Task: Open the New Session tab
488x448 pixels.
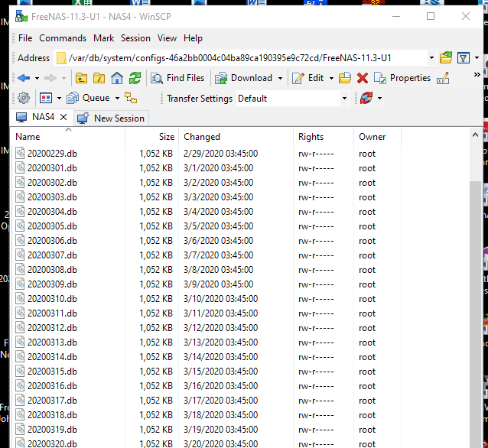Action: click(x=112, y=118)
